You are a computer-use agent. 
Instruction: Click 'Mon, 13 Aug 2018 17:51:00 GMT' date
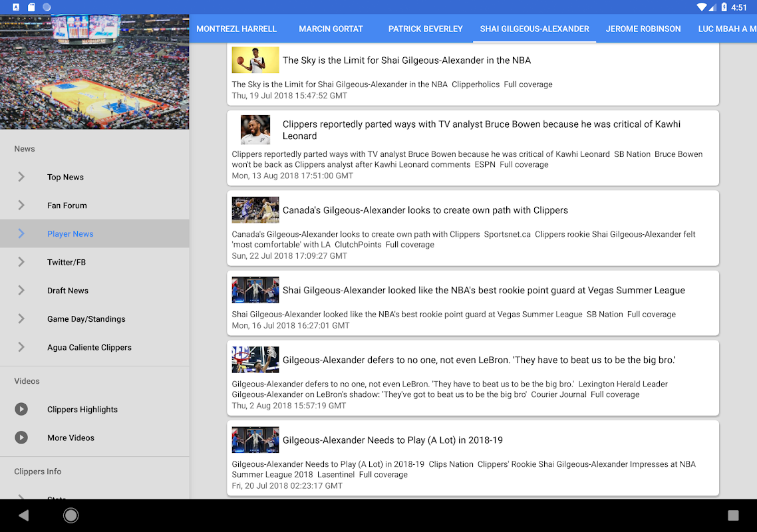click(x=292, y=176)
